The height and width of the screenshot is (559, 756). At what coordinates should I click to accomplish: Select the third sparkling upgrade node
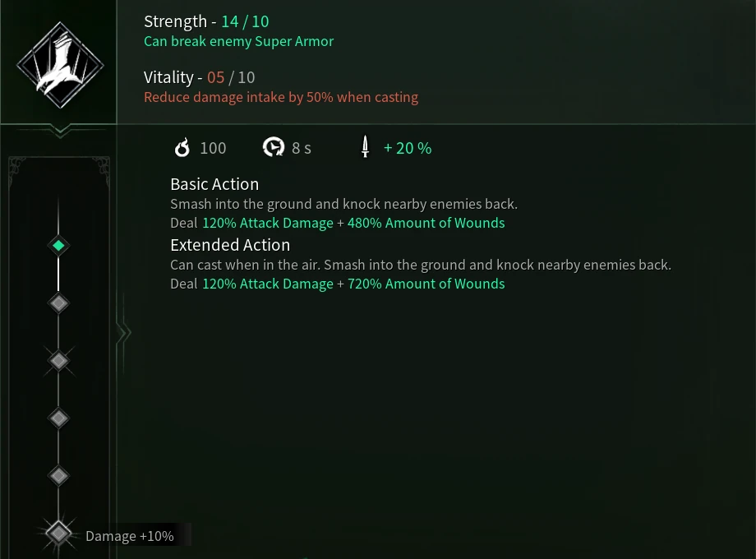(58, 360)
